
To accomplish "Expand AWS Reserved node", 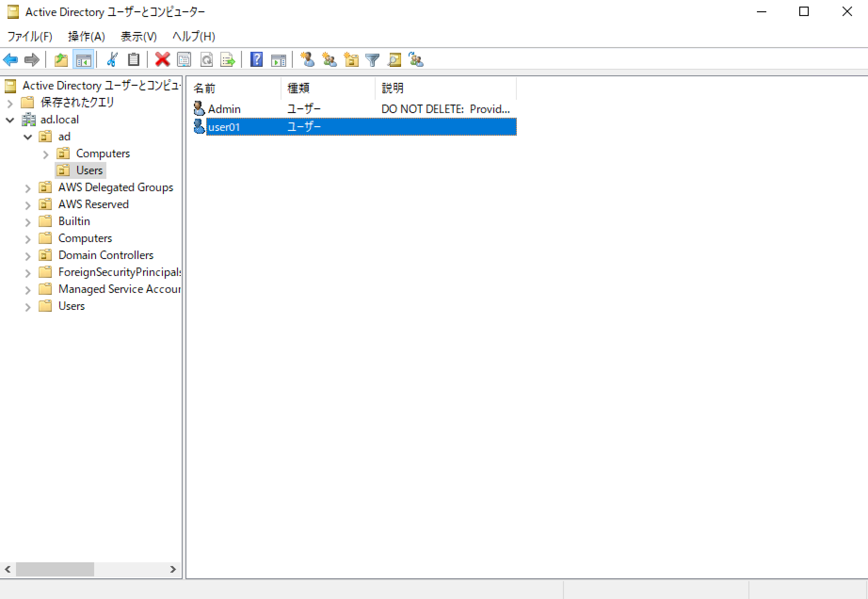I will coord(28,205).
